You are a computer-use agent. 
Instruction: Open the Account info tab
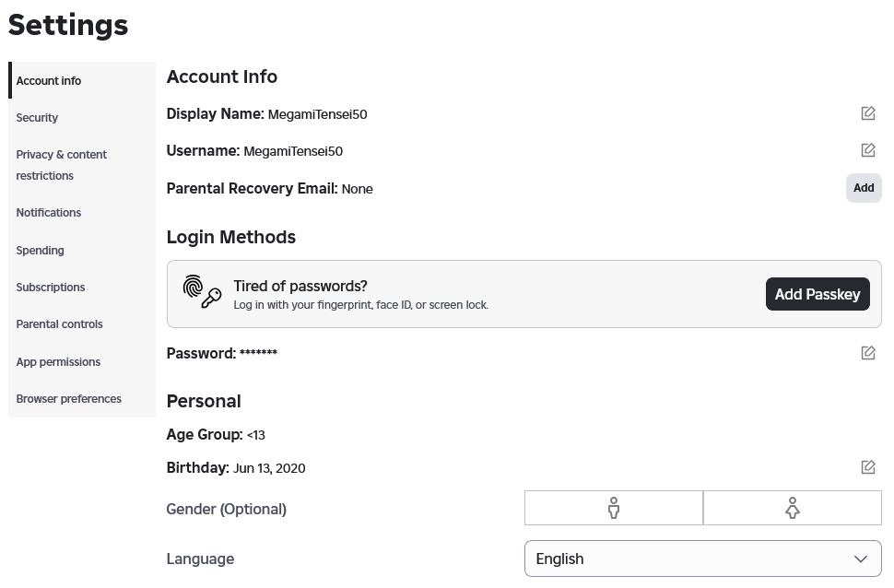[82, 80]
